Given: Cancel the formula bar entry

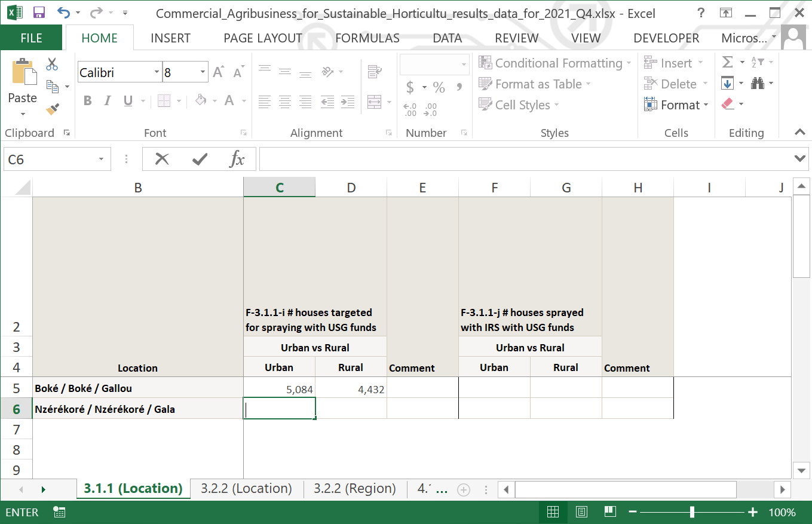Looking at the screenshot, I should pyautogui.click(x=162, y=159).
